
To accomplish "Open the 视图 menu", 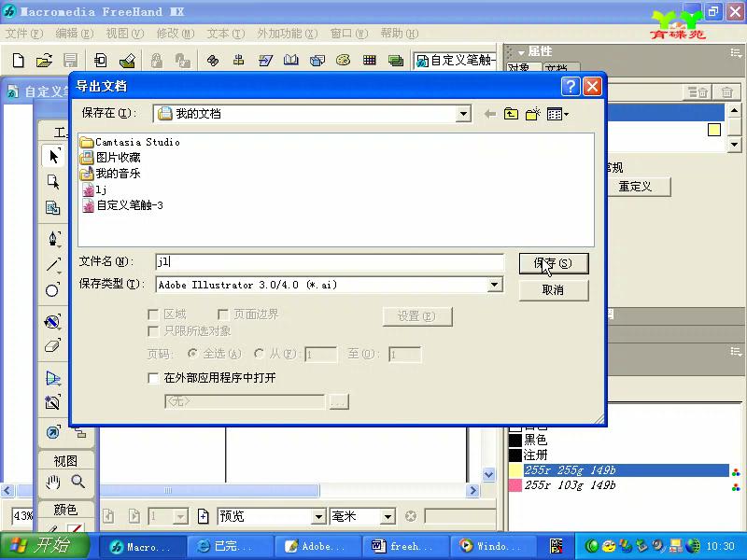I will pyautogui.click(x=125, y=34).
